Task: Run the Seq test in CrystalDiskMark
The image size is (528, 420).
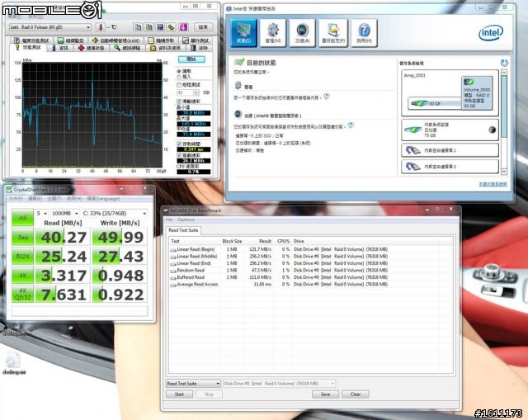Action: (x=22, y=237)
